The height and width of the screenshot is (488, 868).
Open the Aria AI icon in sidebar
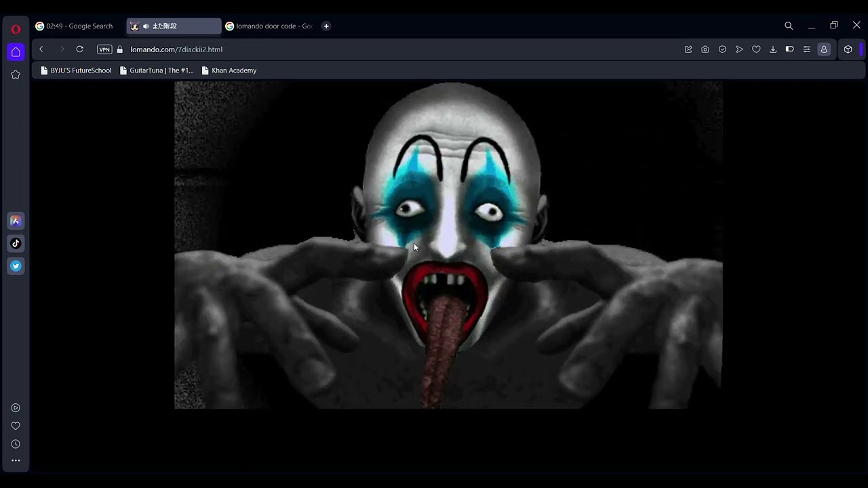point(16,221)
